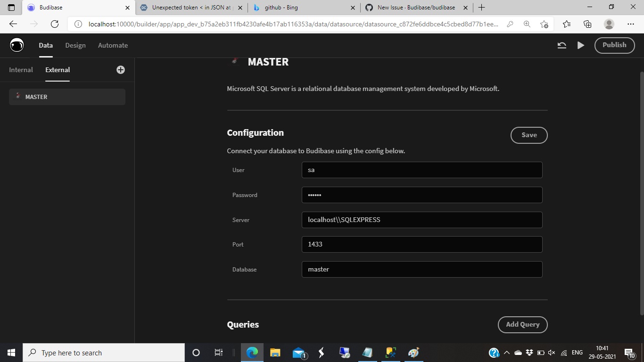The image size is (644, 362).
Task: Launch Remote Desktop Connection from the taskbar
Action: click(344, 353)
